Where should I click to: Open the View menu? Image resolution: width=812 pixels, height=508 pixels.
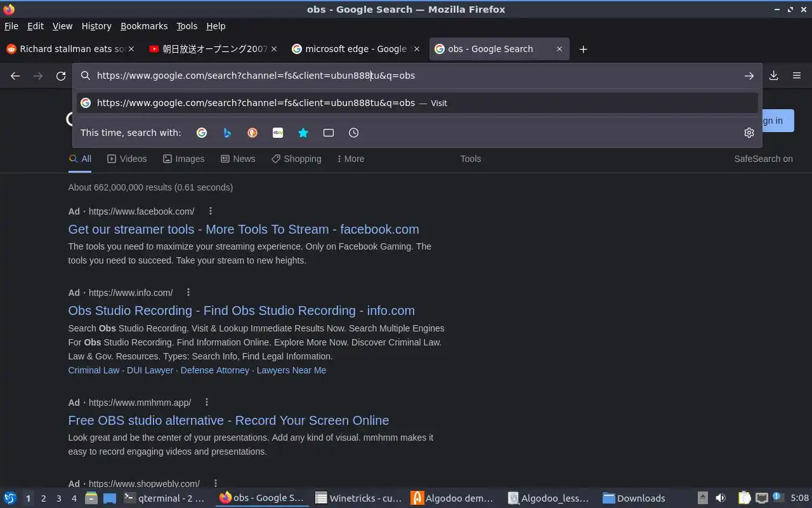(62, 26)
